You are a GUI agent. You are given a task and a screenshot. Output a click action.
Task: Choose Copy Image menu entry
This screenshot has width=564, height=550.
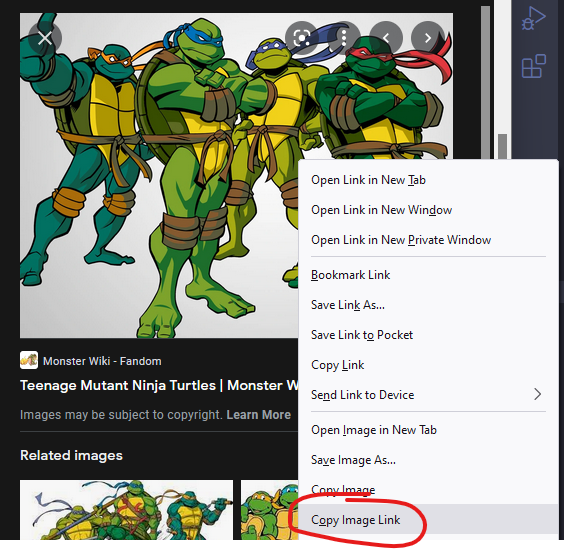click(428, 490)
